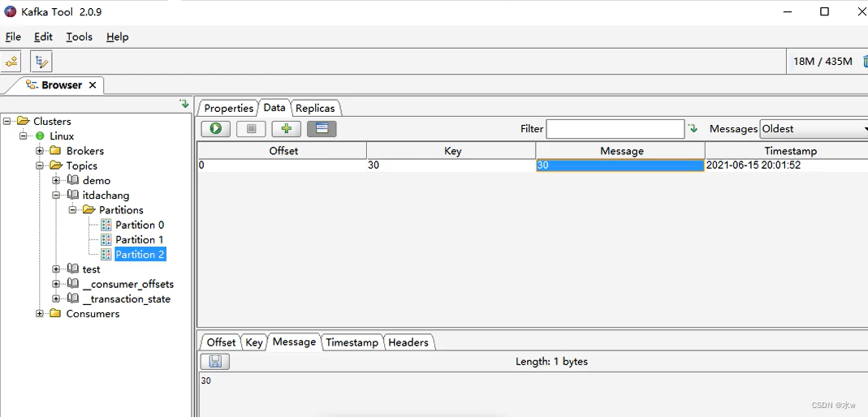Click green arrow above tree panel

(x=184, y=103)
